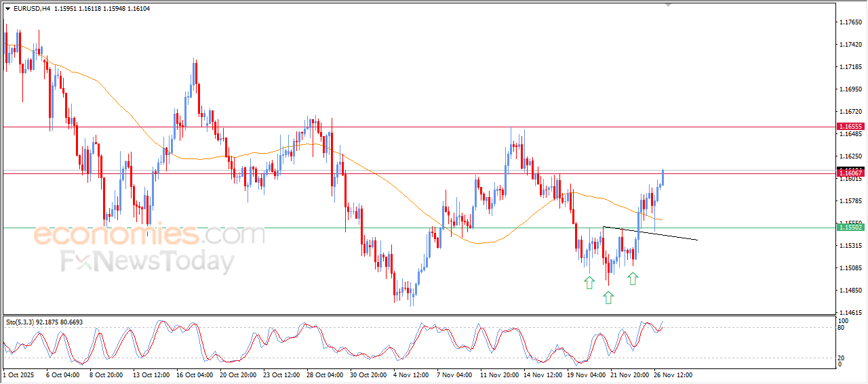Click the 26 Nov 12:00 time label

673,375
